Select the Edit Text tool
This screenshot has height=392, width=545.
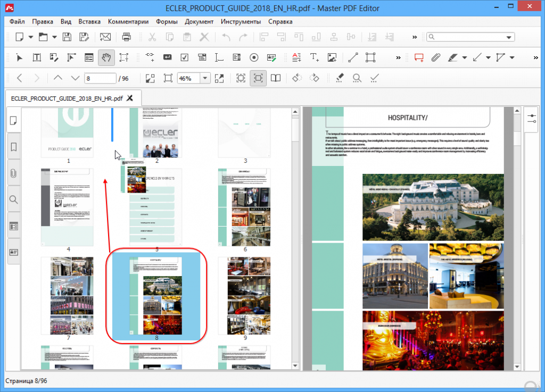37,57
